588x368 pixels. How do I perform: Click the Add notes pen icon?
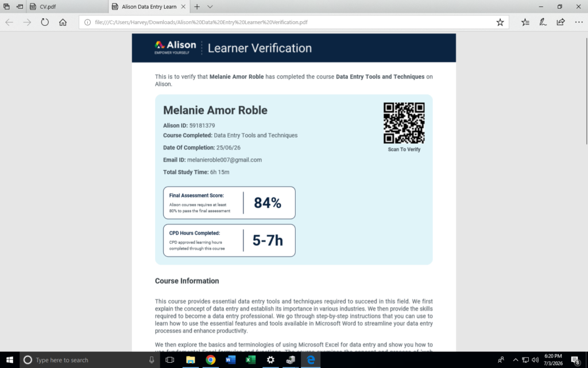pos(543,22)
